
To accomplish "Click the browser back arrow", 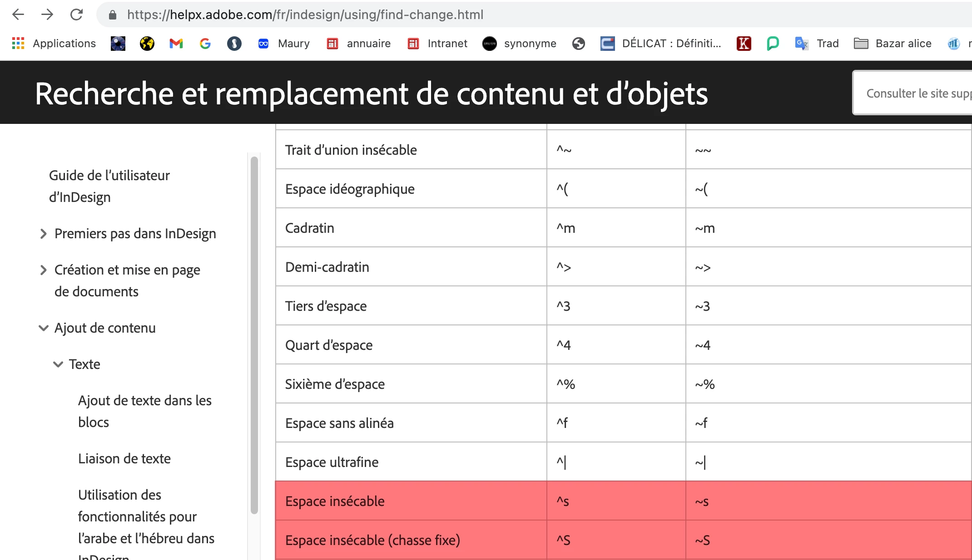I will click(18, 15).
